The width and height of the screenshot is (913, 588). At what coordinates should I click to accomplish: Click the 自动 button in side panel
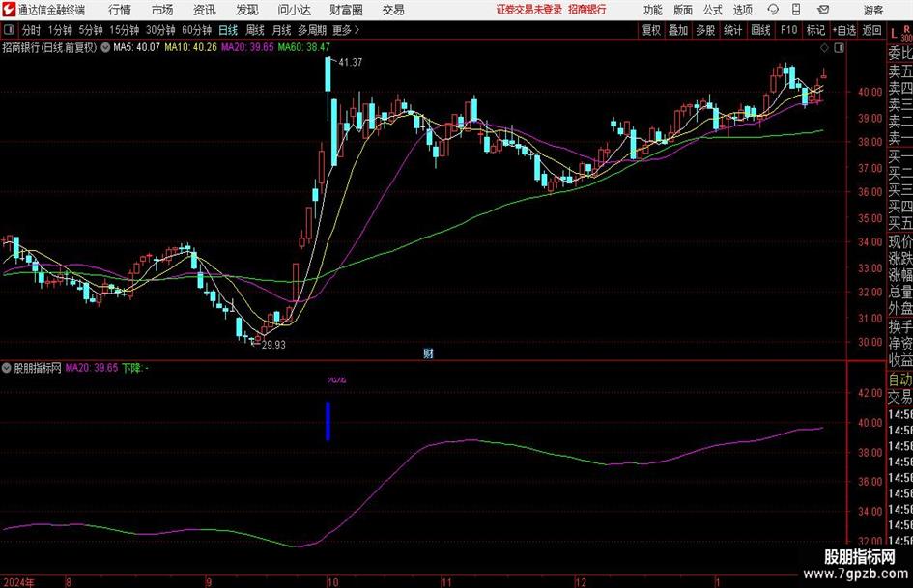[900, 379]
